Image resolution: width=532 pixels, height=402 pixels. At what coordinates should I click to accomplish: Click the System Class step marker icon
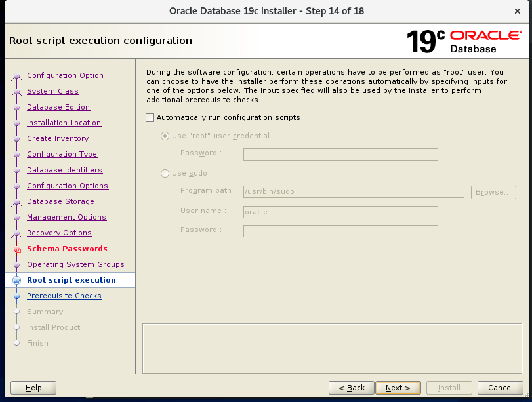click(16, 92)
